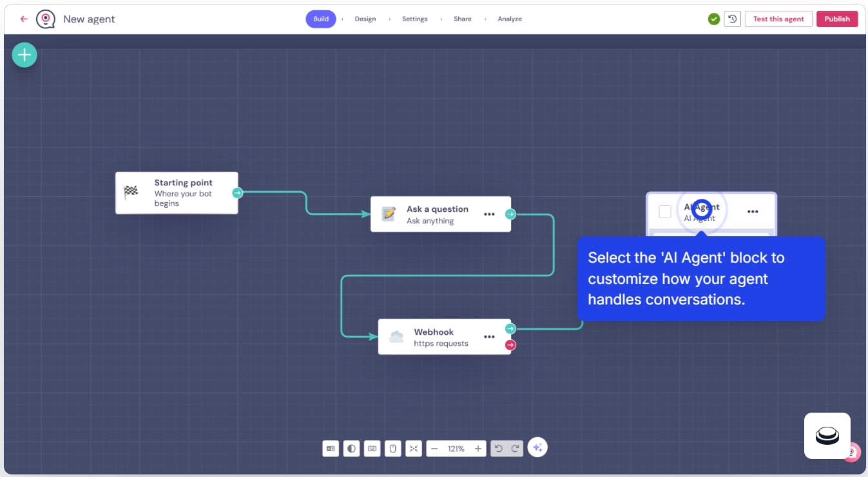Click the fit-to-screen collapse arrows icon
The width and height of the screenshot is (868, 477).
414,449
